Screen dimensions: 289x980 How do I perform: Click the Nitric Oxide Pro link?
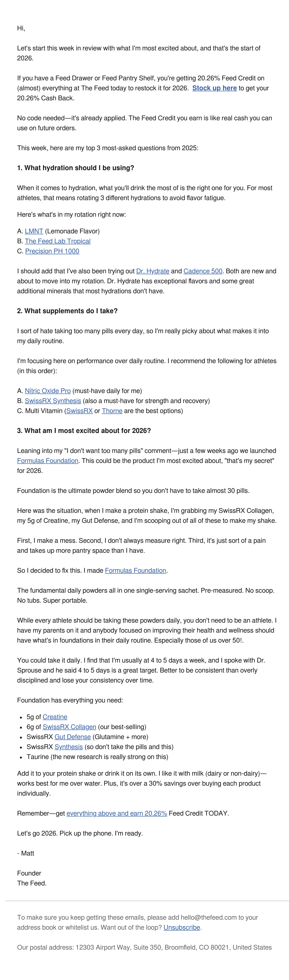(48, 391)
